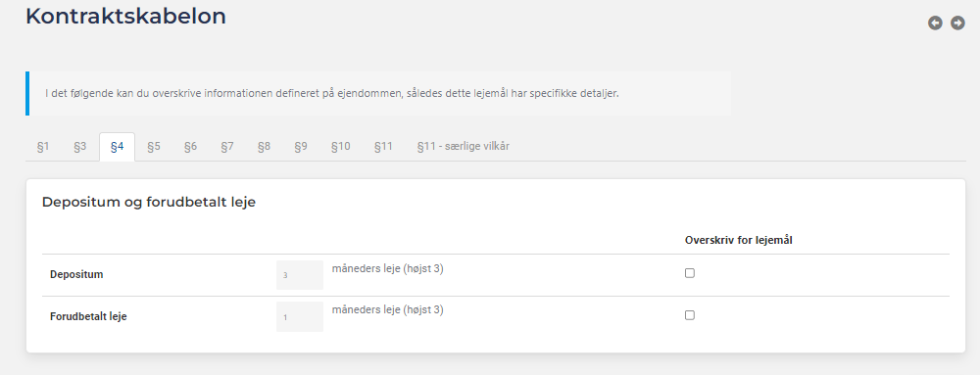Switch to the §3 tab
The image size is (980, 375).
(x=80, y=147)
